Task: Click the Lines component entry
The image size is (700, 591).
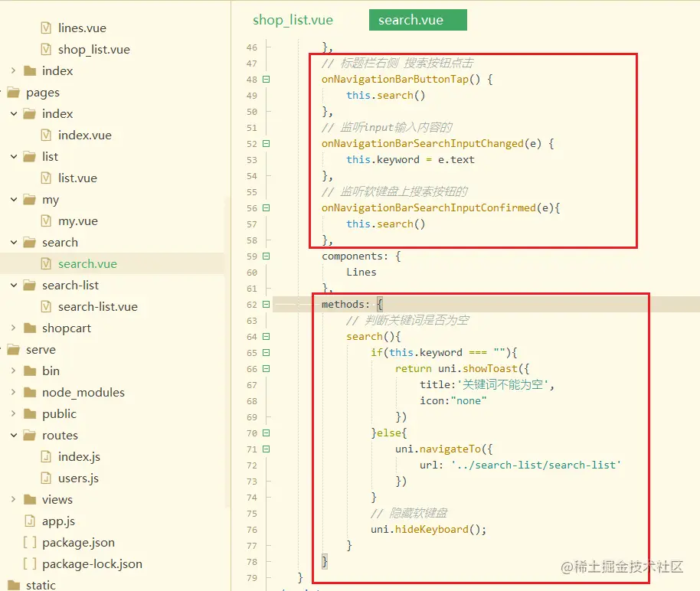Action: (361, 273)
